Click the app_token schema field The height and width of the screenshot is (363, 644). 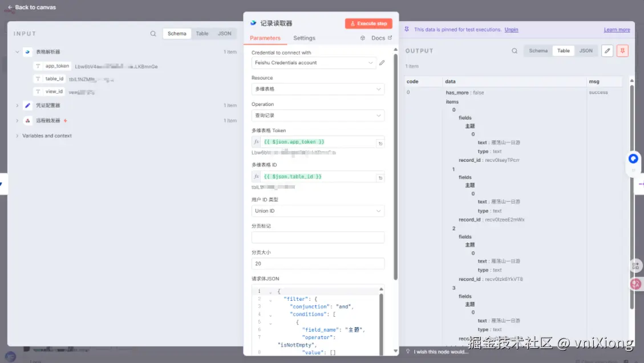(x=52, y=66)
